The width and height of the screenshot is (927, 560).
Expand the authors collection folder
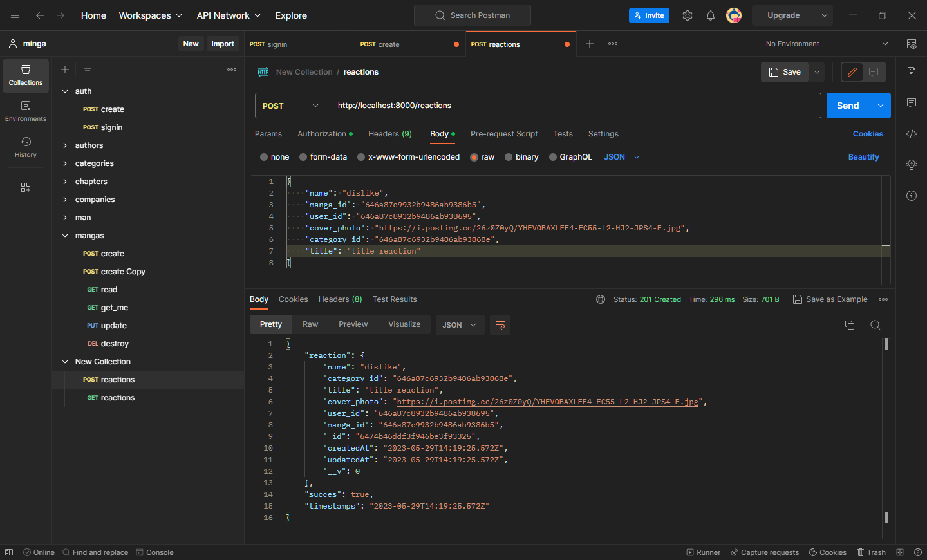point(65,145)
